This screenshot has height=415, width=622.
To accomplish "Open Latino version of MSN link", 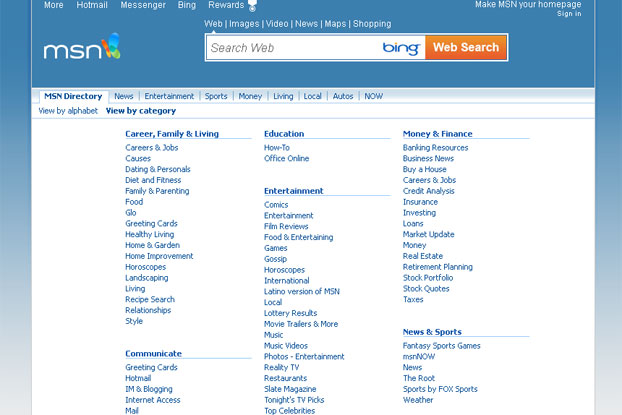I will click(x=302, y=292).
